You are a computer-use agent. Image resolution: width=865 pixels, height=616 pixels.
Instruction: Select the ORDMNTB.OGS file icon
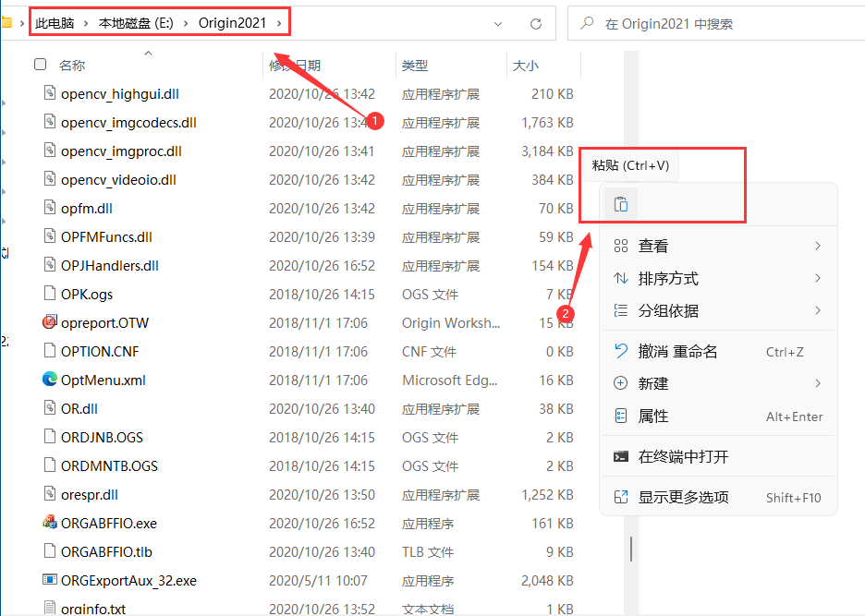tap(50, 465)
